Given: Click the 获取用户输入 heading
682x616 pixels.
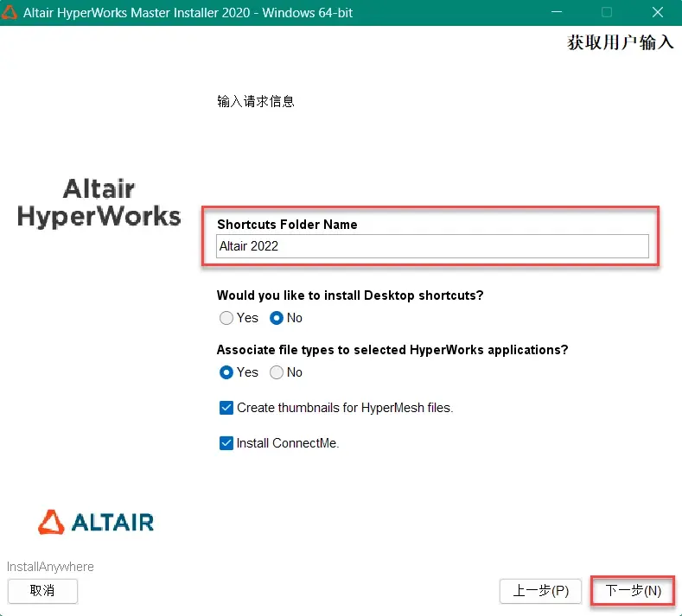Looking at the screenshot, I should (x=621, y=42).
